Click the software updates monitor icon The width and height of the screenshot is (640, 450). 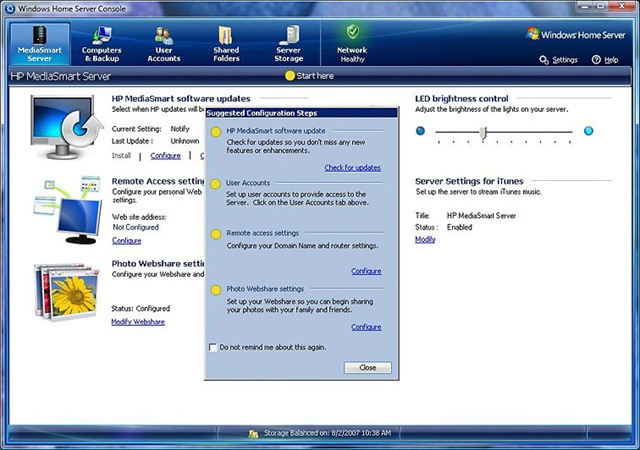pos(66,127)
